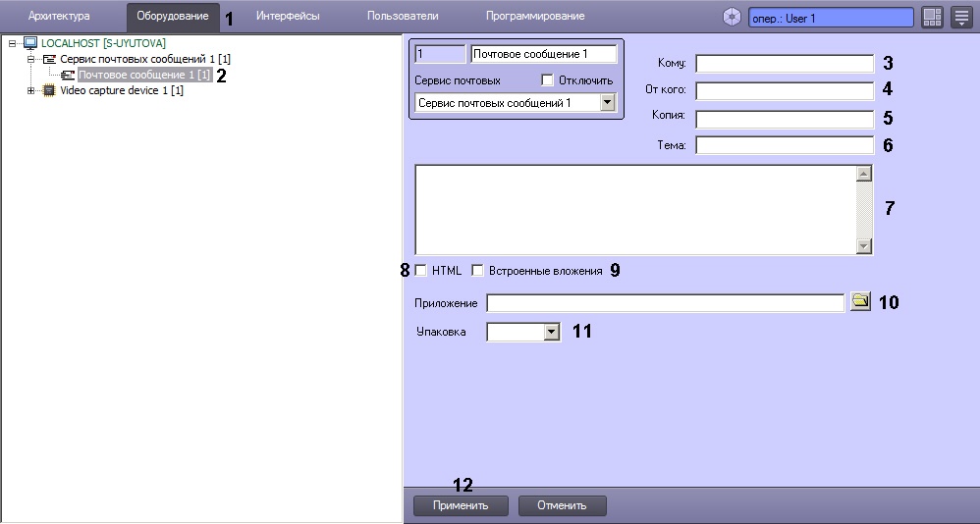Enable the HTML checkbox
The height and width of the screenshot is (524, 980).
click(421, 271)
